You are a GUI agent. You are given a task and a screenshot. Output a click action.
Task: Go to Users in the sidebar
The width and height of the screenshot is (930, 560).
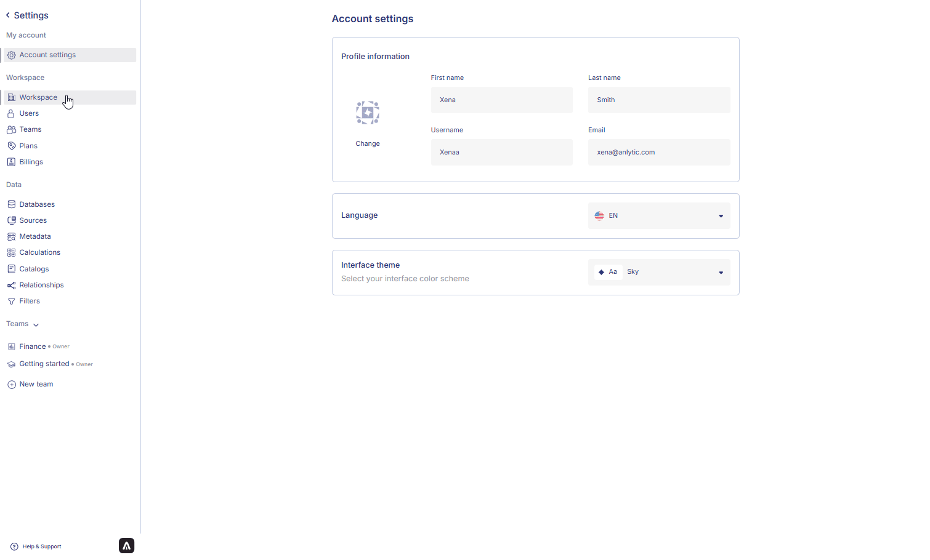point(29,114)
